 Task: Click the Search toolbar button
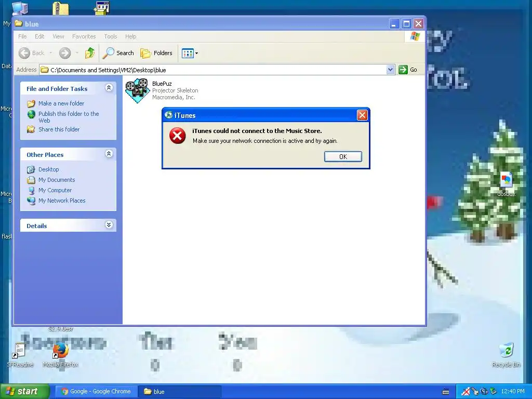[x=118, y=53]
